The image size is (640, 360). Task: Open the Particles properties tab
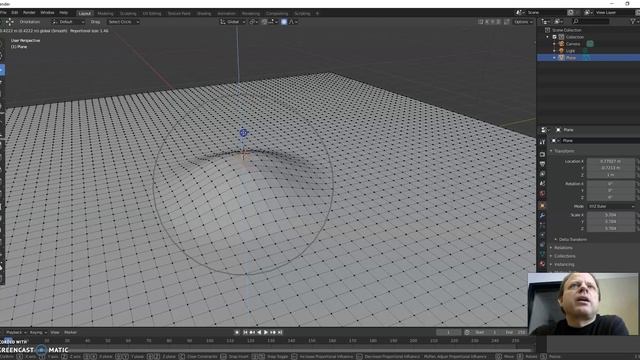point(542,225)
